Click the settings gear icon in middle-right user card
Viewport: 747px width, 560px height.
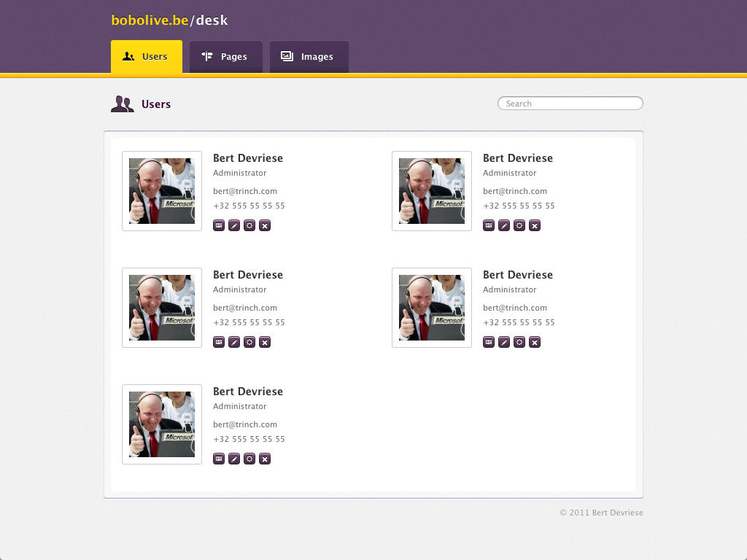[519, 342]
